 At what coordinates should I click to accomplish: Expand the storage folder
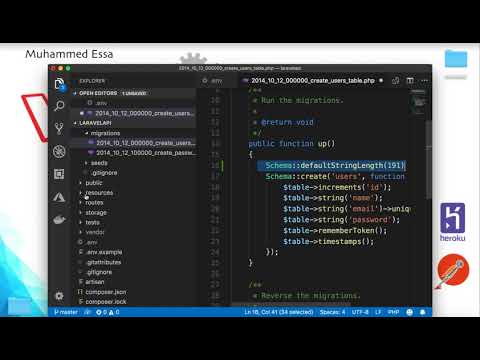coord(133,212)
